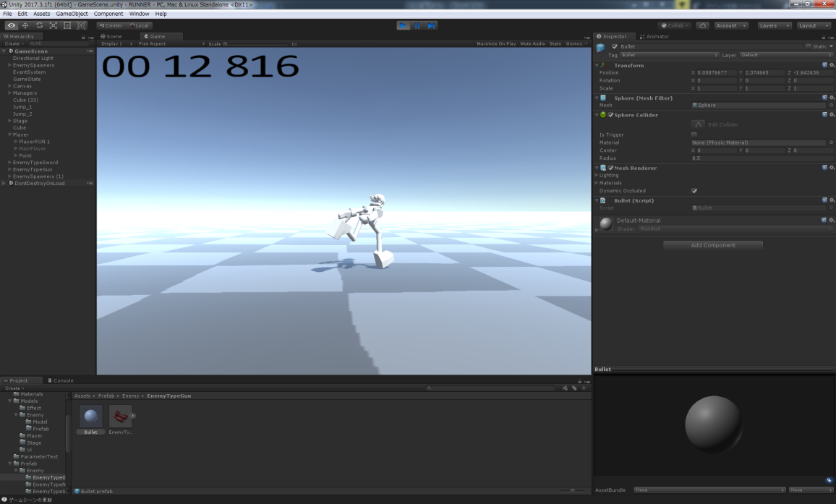This screenshot has width=836, height=504.
Task: Select the Move tool
Action: point(25,25)
